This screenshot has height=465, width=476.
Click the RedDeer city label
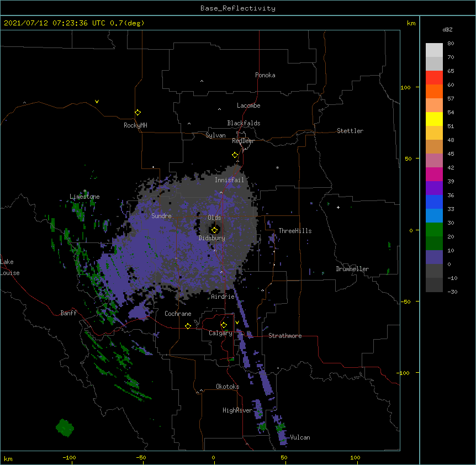tap(243, 141)
